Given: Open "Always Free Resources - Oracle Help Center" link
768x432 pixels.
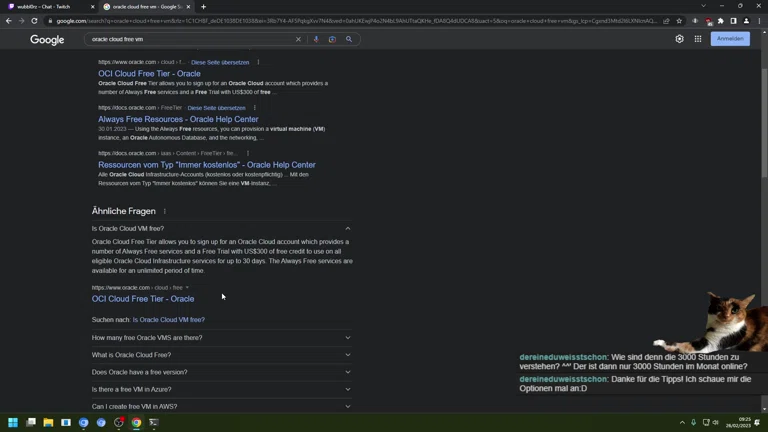Looking at the screenshot, I should point(178,119).
